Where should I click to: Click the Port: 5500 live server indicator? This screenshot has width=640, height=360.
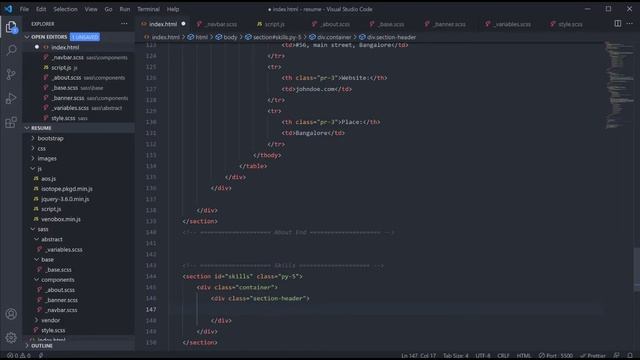(556, 356)
